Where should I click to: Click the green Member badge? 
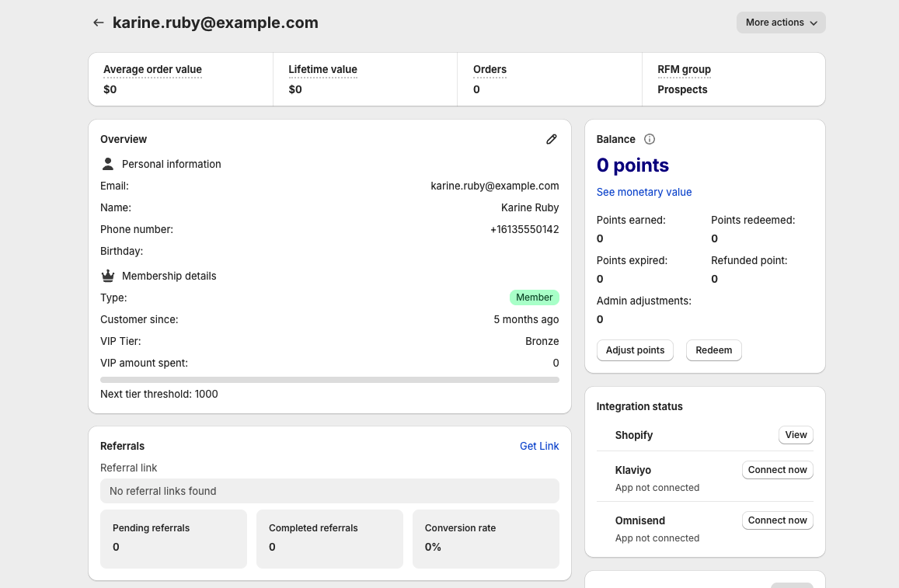[534, 297]
